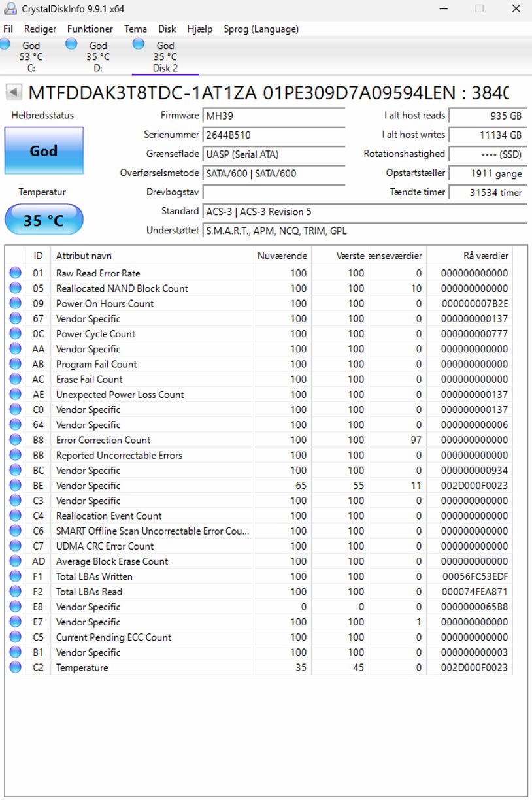Screen dimensions: 532x800
Task: Click status icon for Temperature attribute row
Action: pyautogui.click(x=15, y=667)
